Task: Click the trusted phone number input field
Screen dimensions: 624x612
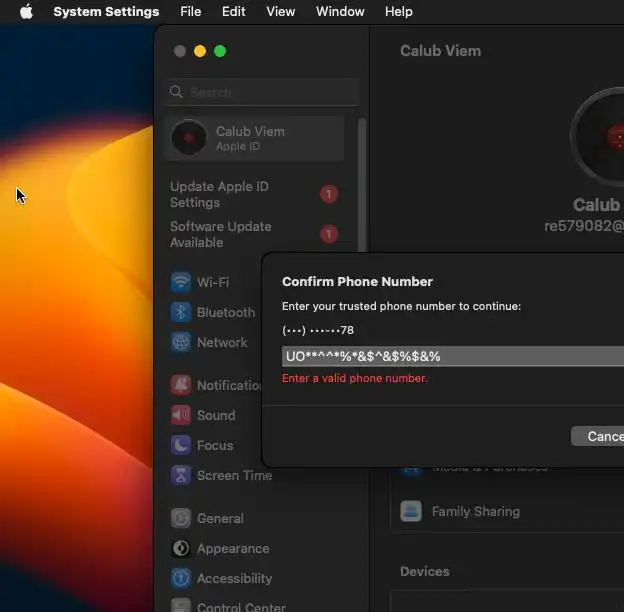Action: point(452,356)
